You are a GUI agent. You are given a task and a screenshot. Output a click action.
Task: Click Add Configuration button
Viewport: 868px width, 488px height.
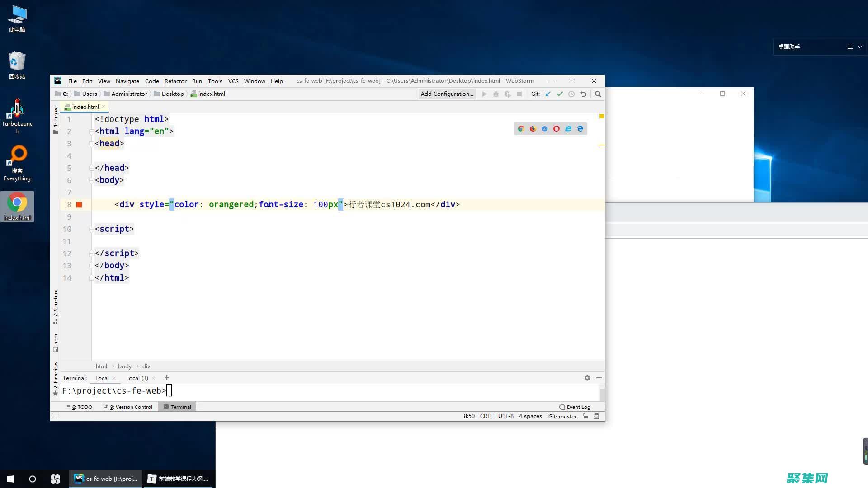point(447,94)
